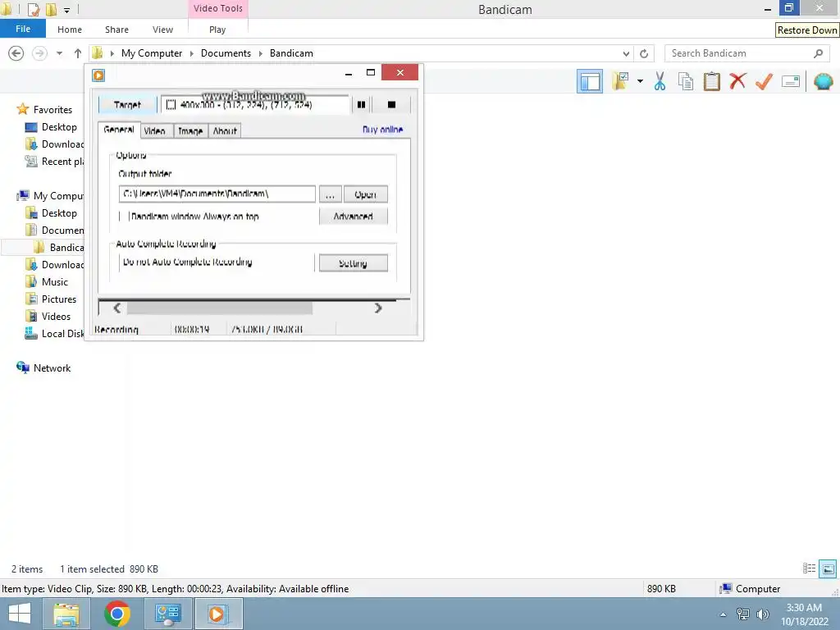Viewport: 840px width, 630px height.
Task: Click the right arrow of Bandicam scrollbar
Action: point(378,308)
